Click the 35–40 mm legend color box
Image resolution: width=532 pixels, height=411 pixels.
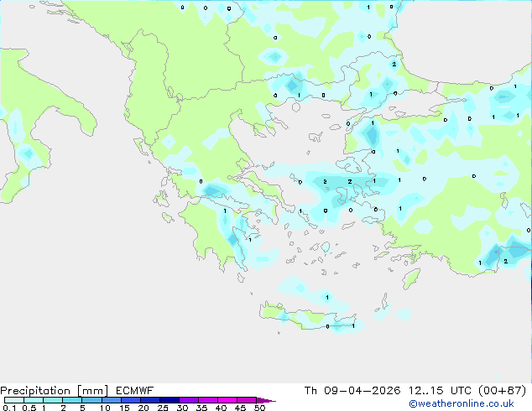(x=207, y=400)
